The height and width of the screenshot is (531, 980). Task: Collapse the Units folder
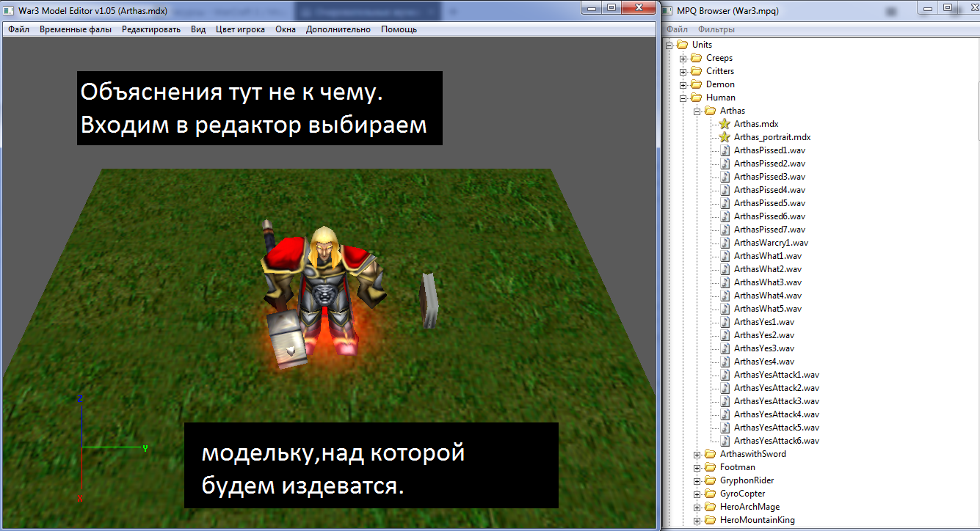669,45
